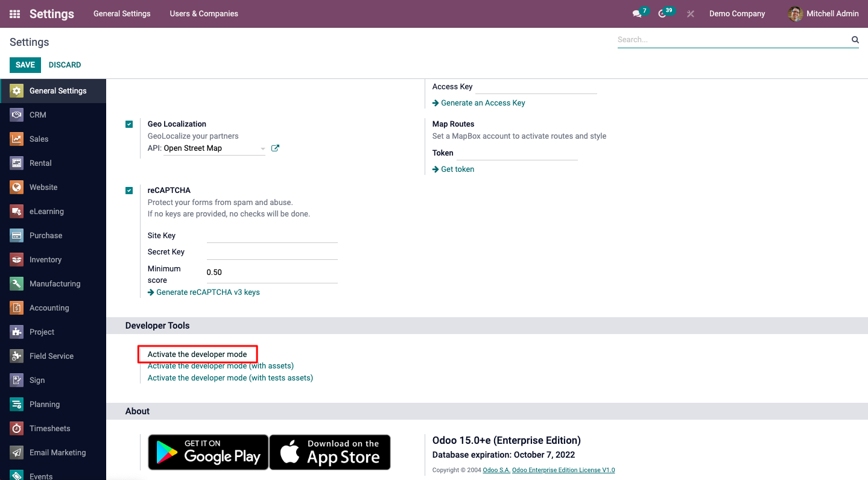868x480 pixels.
Task: Save the settings changes
Action: 25,65
